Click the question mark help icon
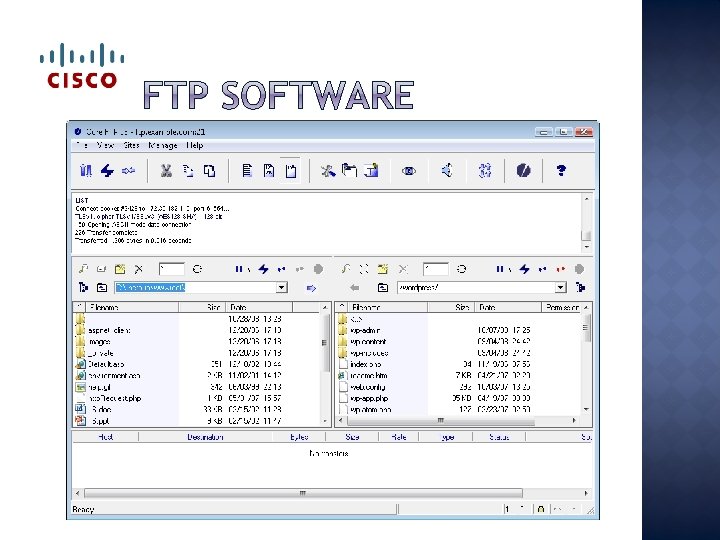The width and height of the screenshot is (720, 540). (561, 171)
